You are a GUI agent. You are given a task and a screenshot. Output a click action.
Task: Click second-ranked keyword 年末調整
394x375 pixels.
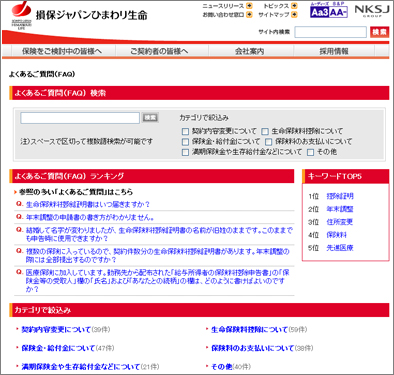coord(340,209)
